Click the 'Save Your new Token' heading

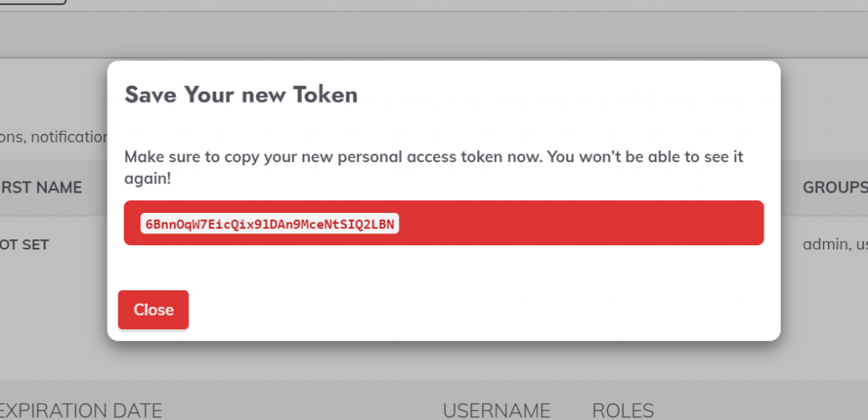coord(241,94)
